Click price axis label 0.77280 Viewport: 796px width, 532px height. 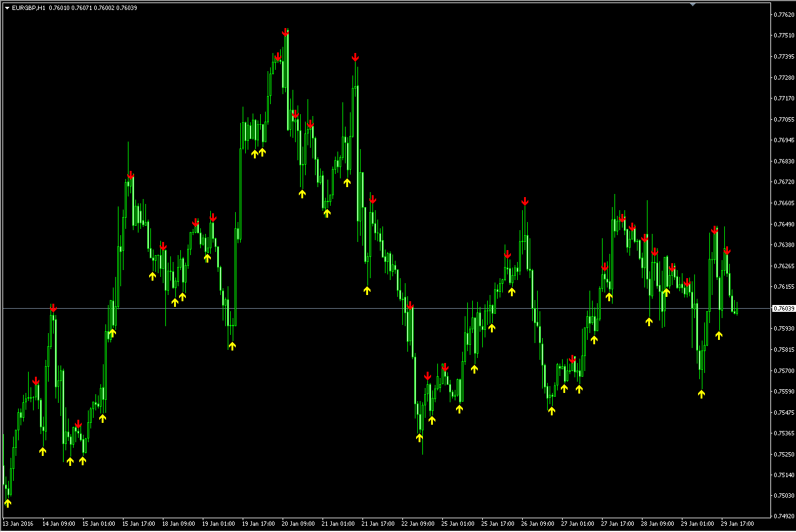coord(784,77)
